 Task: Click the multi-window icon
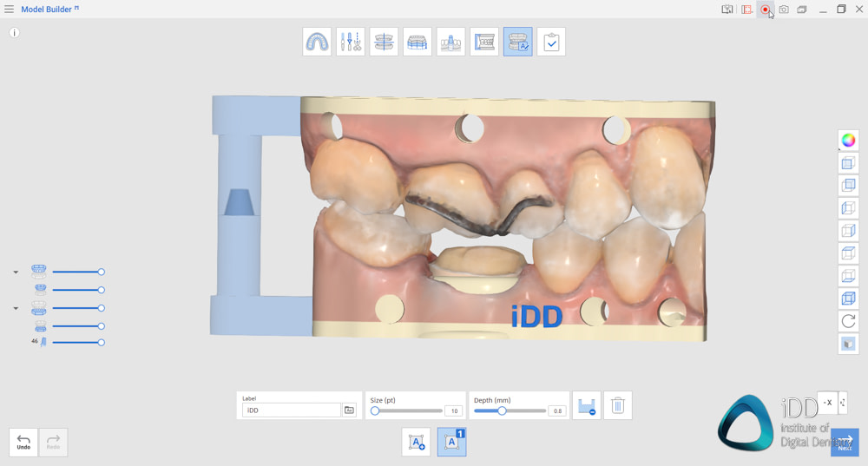pos(802,10)
